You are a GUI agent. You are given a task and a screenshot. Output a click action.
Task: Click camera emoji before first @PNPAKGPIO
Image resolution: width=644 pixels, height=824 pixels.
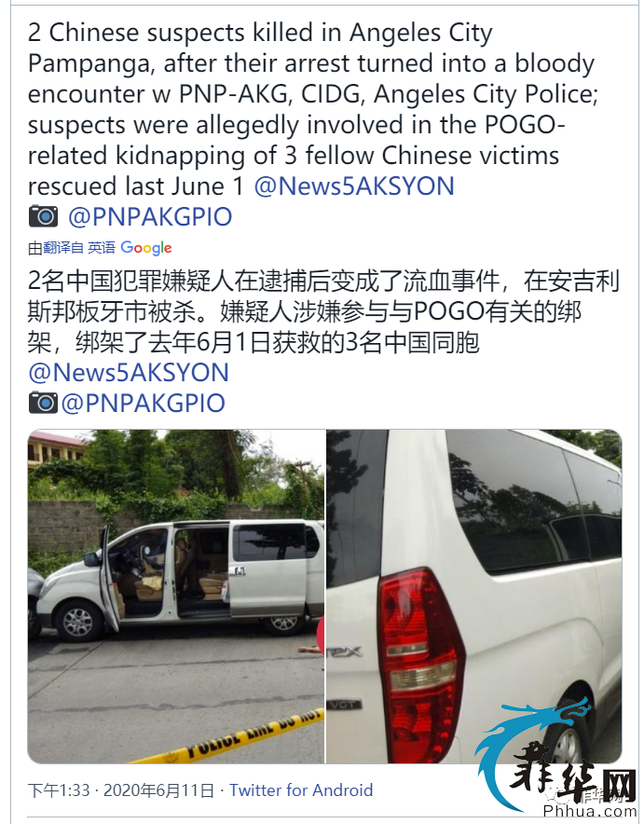(43, 216)
